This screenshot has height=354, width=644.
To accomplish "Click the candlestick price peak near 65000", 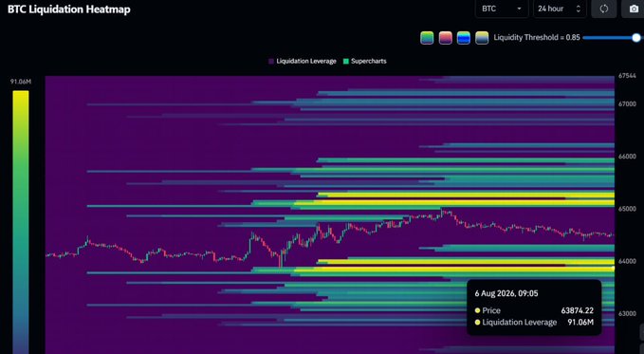I will coord(442,212).
